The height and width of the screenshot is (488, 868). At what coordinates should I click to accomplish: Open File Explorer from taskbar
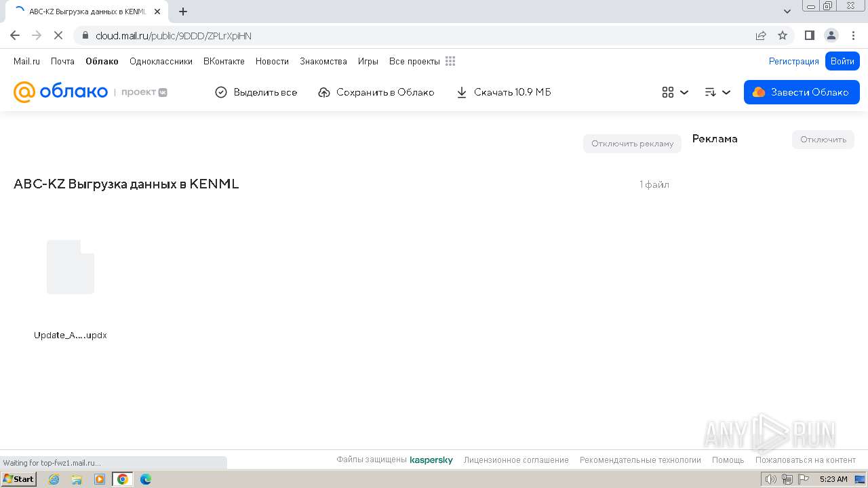(x=77, y=479)
